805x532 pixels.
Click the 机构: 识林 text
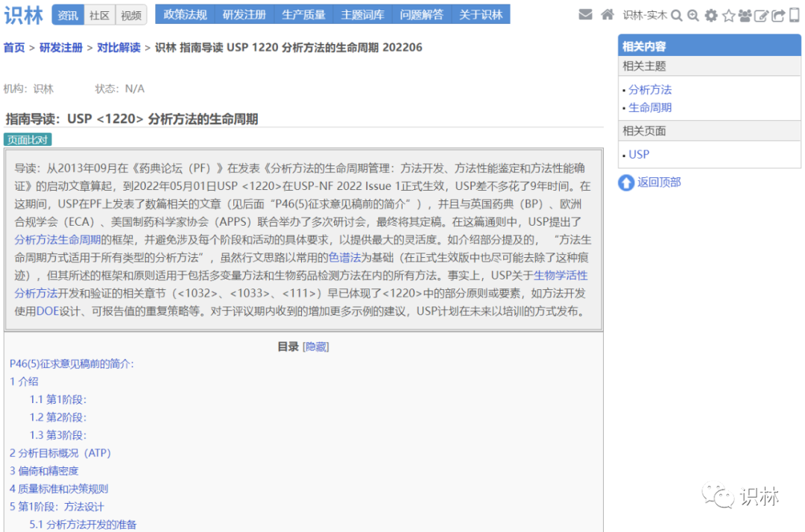[x=29, y=89]
